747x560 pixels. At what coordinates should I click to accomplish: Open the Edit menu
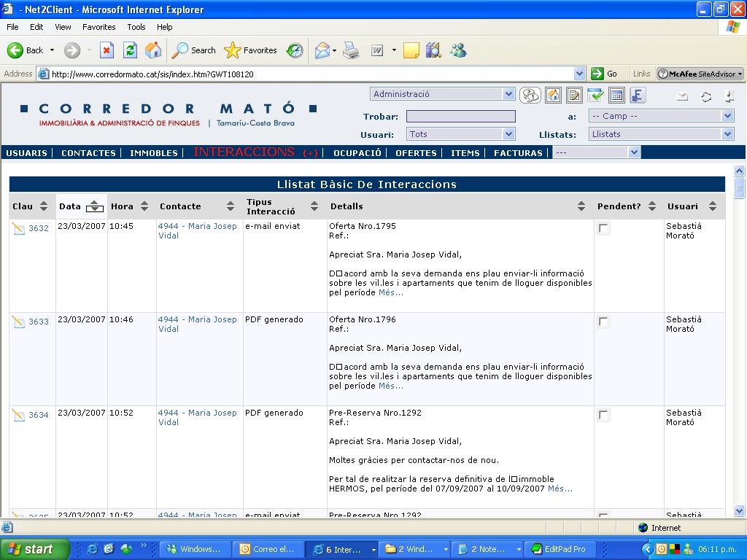click(x=36, y=27)
